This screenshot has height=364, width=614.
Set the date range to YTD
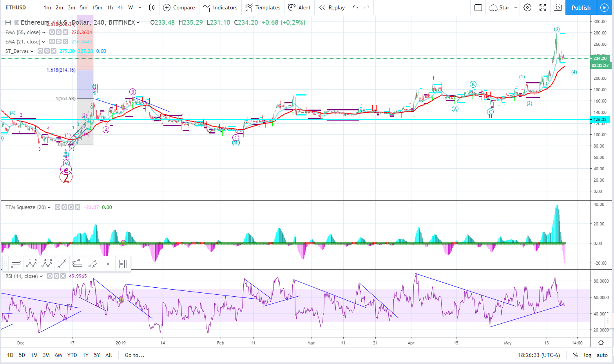click(72, 355)
